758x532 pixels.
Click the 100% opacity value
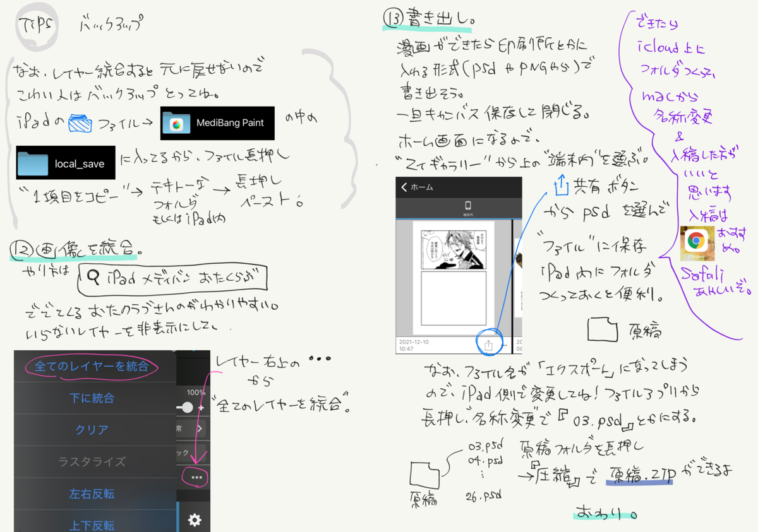click(196, 393)
